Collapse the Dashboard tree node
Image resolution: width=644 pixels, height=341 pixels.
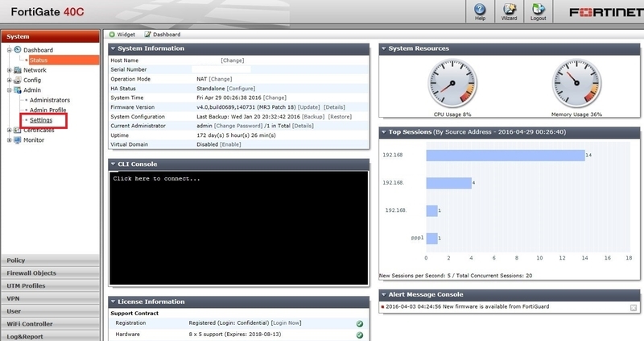point(9,50)
